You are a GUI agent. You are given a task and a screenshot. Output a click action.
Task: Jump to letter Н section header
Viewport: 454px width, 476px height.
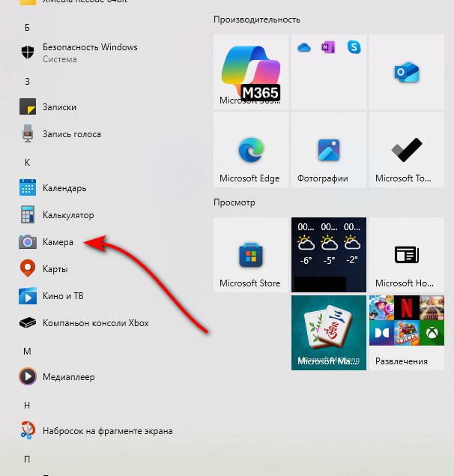tap(27, 405)
